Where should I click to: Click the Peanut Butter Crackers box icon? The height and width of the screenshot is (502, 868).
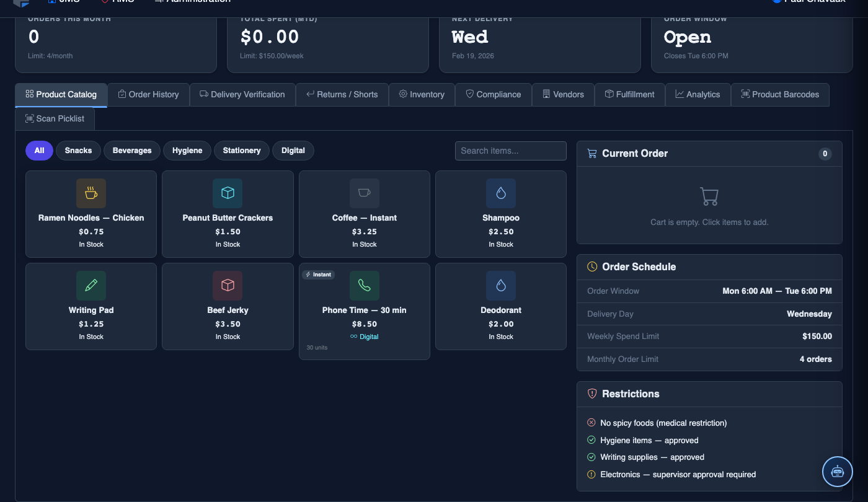pyautogui.click(x=228, y=193)
